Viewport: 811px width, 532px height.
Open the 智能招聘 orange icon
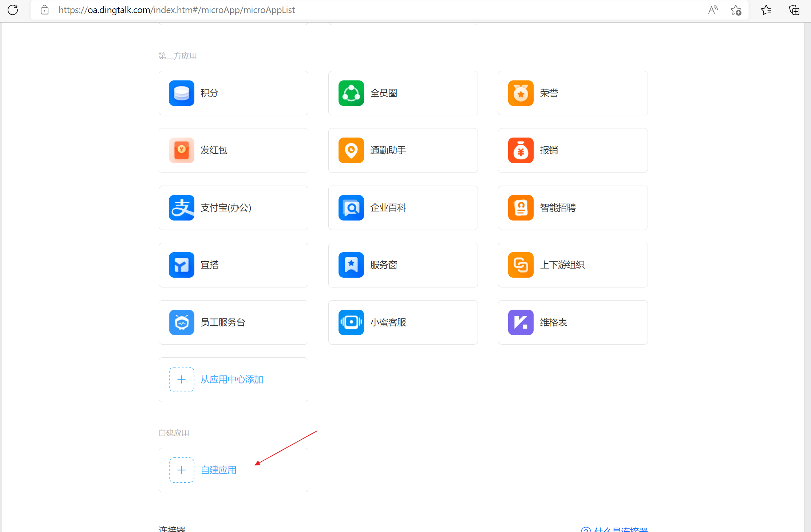click(521, 208)
